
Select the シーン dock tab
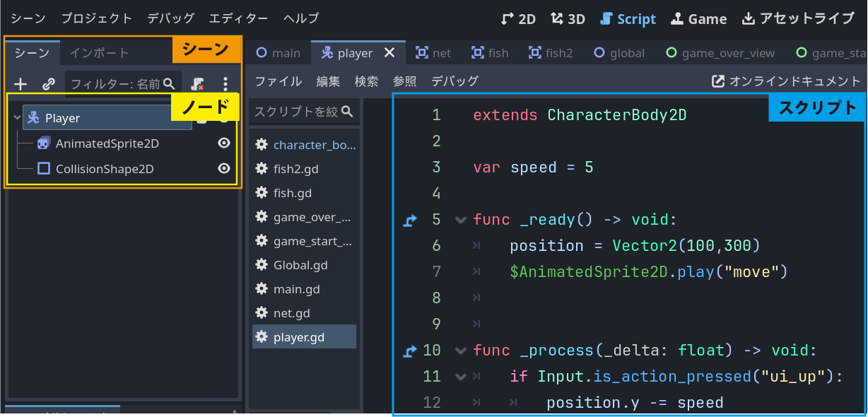click(33, 53)
